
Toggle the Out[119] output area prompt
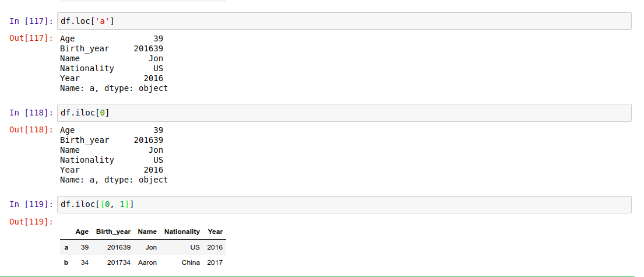[x=32, y=222]
